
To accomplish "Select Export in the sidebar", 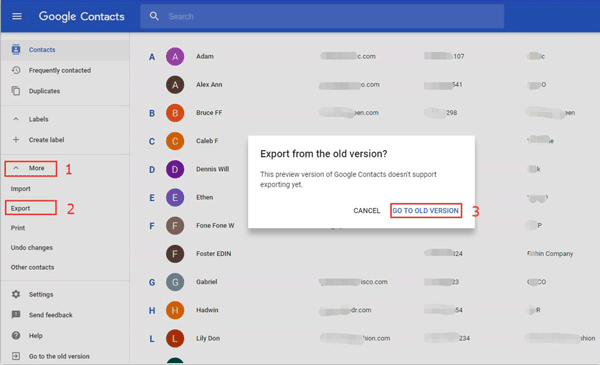I will click(x=20, y=208).
